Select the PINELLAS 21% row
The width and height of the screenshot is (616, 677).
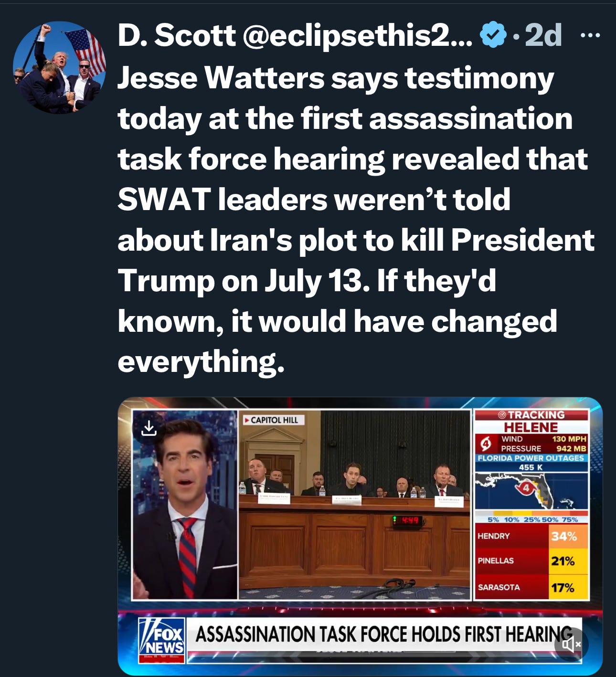pos(532,561)
